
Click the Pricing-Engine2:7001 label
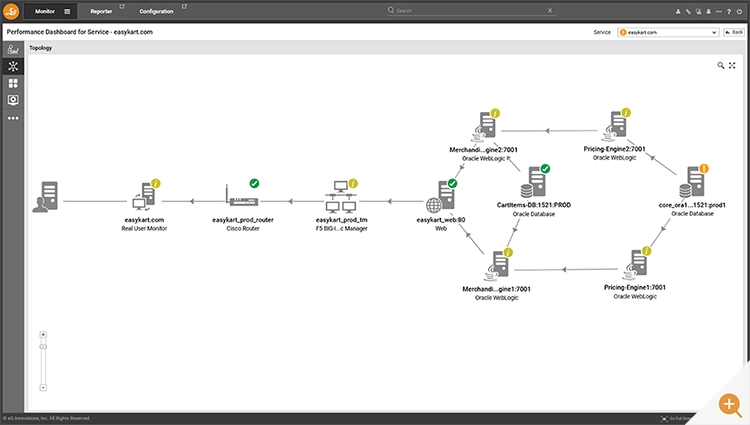[x=615, y=149]
